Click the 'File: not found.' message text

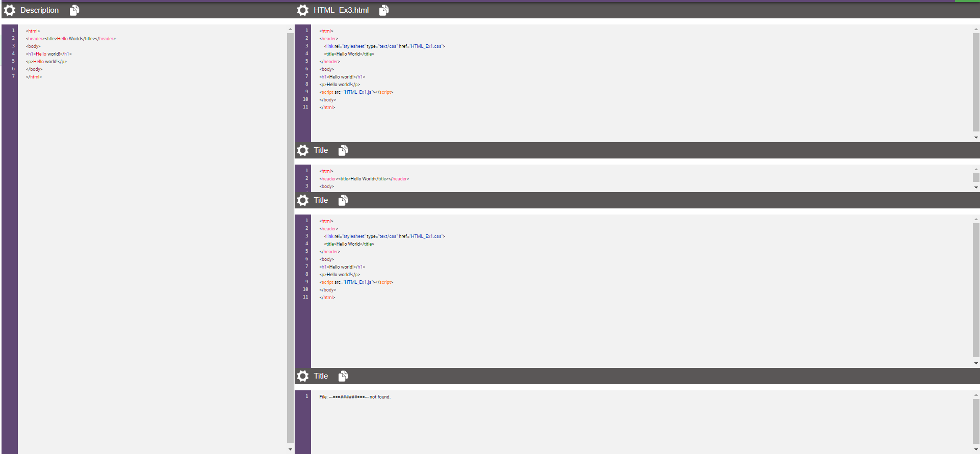click(x=355, y=397)
